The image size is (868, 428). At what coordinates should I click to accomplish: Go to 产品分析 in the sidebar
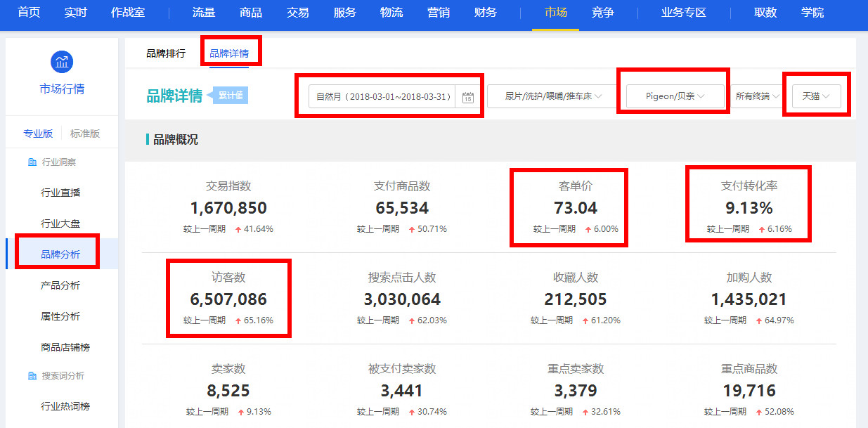click(60, 285)
